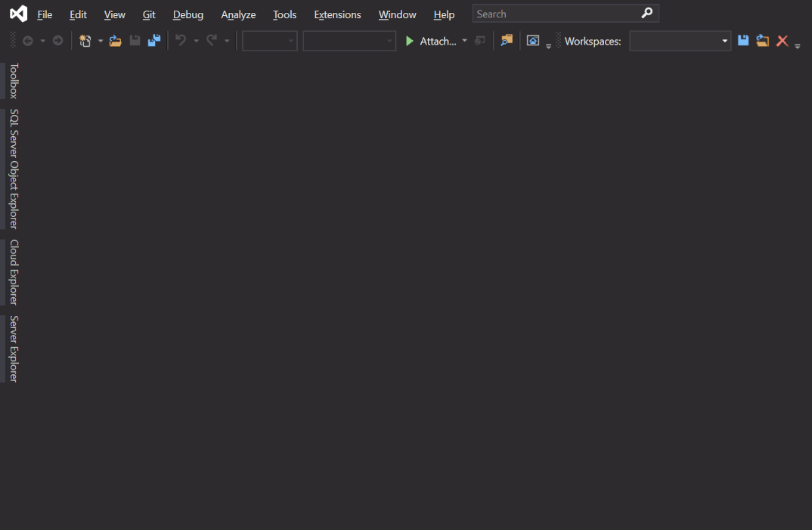Open the Cloud Explorer side tab

pos(13,272)
